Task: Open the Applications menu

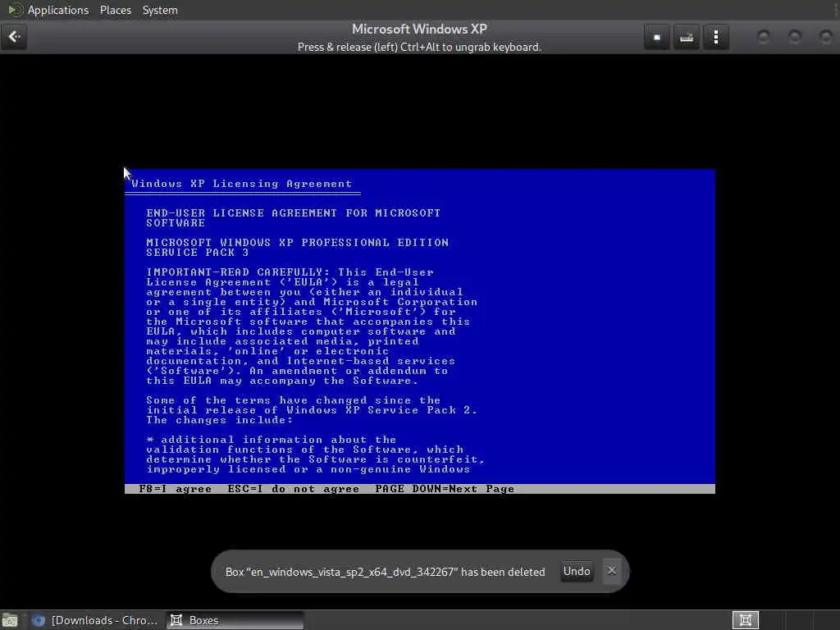Action: (58, 10)
